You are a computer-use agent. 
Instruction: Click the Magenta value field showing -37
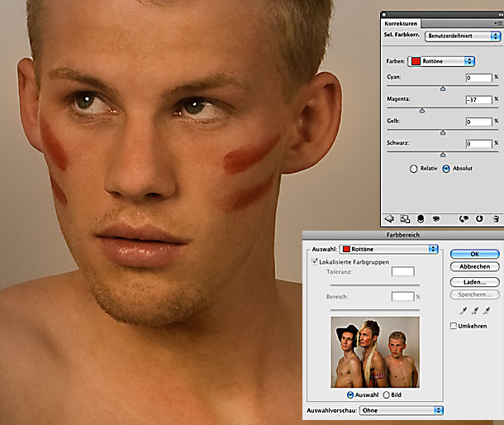479,100
